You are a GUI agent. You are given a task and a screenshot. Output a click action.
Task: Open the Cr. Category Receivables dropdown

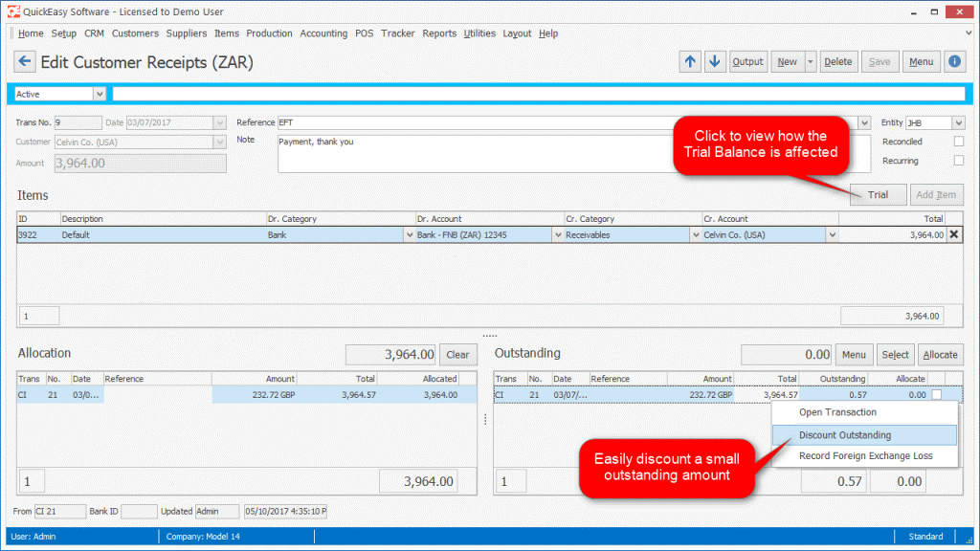click(x=696, y=235)
